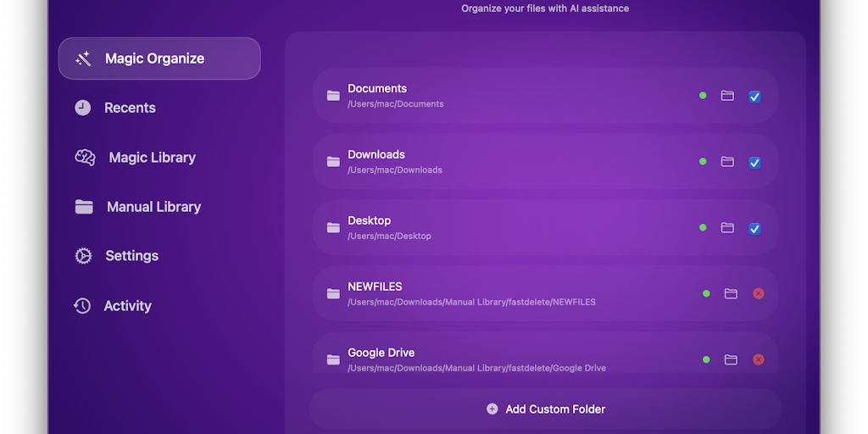Go to Magic Library
The image size is (868, 434).
coord(151,158)
